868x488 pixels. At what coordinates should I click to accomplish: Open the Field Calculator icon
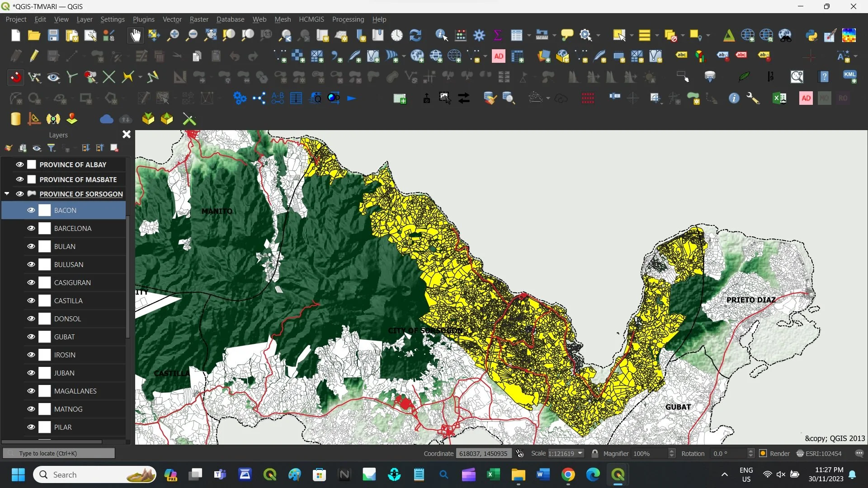[461, 35]
